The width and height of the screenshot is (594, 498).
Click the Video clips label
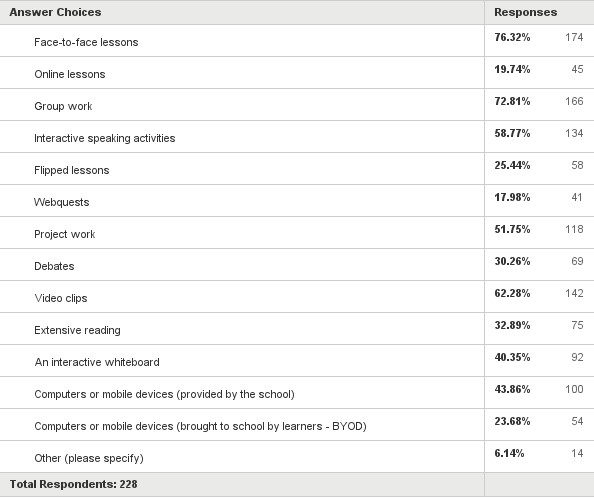pos(61,298)
